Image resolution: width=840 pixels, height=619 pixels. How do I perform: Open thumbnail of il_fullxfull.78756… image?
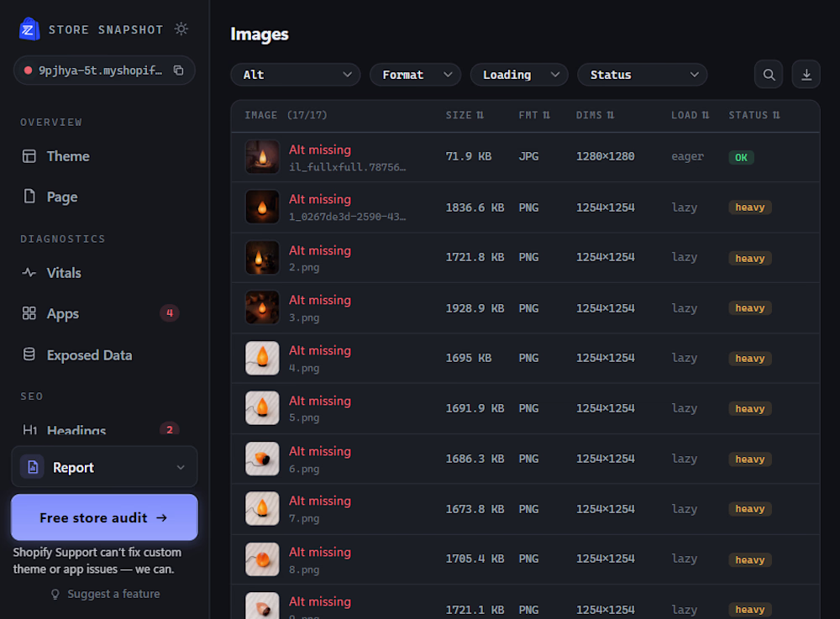(262, 156)
